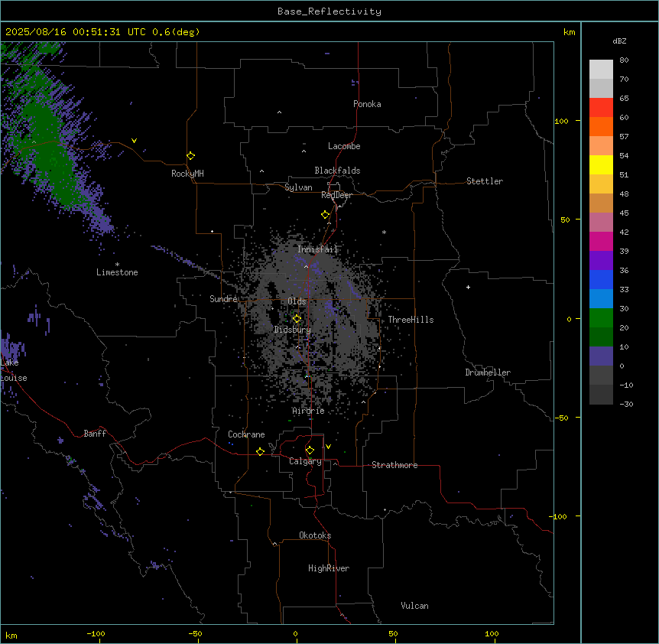Click the 80 value on the dBZ scale
659x644 pixels.
[624, 60]
